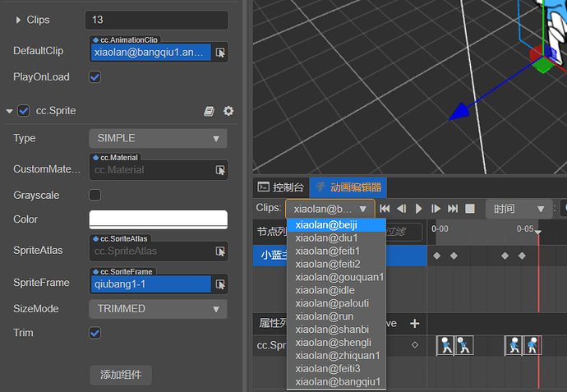The width and height of the screenshot is (567, 392).
Task: Open cc.Sprite help documentation icon
Action: (209, 111)
